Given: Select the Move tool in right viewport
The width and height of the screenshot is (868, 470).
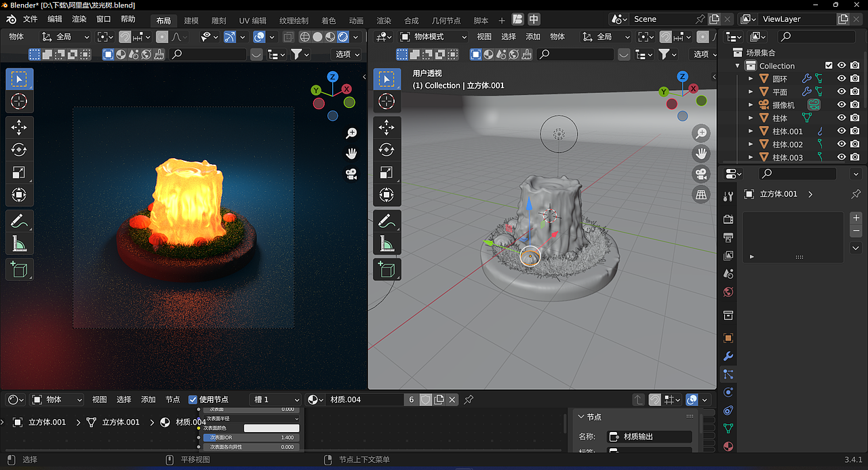Looking at the screenshot, I should 387,128.
